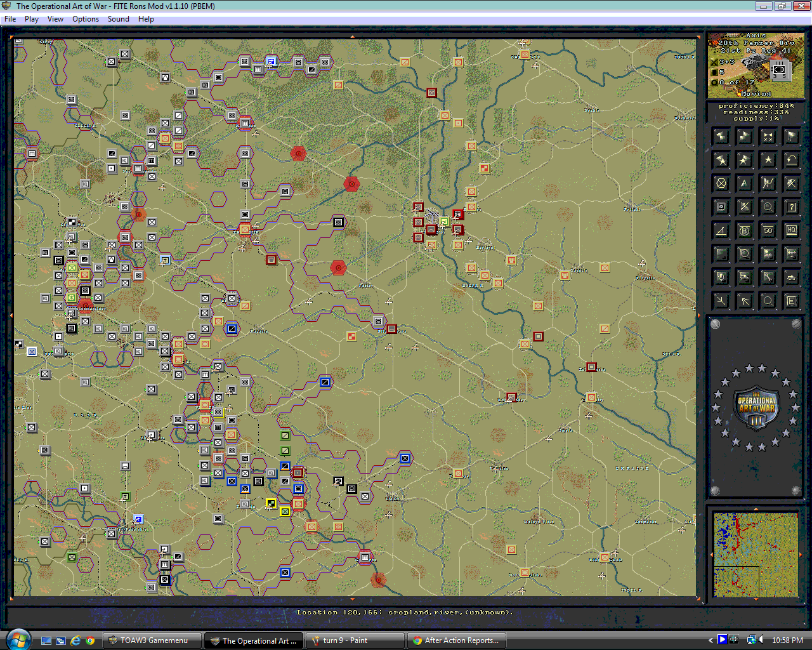Image resolution: width=812 pixels, height=650 pixels.
Task: Click the single flag icon in button panel
Action: click(792, 136)
